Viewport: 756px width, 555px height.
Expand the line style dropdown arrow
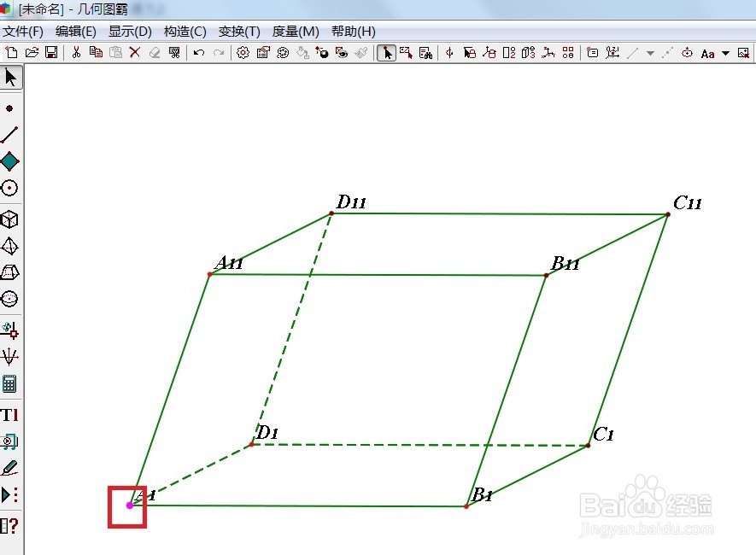pos(650,53)
